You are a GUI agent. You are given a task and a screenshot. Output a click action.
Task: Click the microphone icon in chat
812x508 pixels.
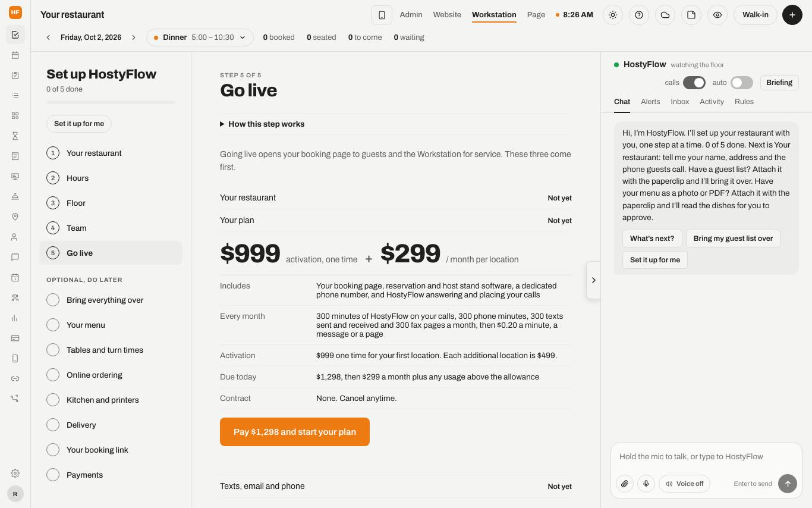pos(646,484)
